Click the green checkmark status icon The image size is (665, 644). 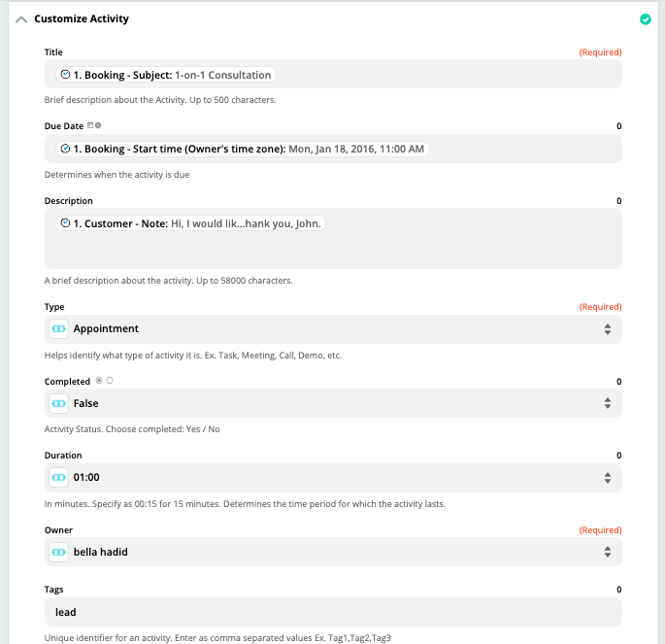[x=645, y=19]
